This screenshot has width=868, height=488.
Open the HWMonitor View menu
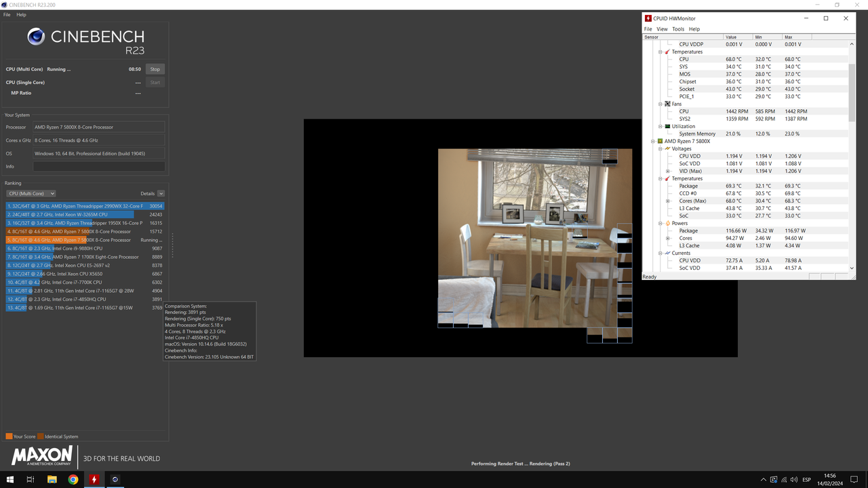click(x=662, y=29)
